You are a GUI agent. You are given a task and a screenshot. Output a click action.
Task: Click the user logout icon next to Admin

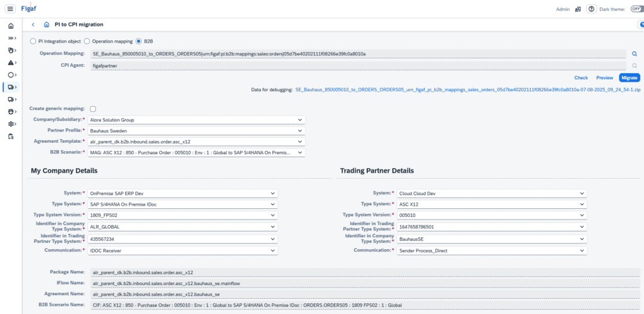coord(578,9)
